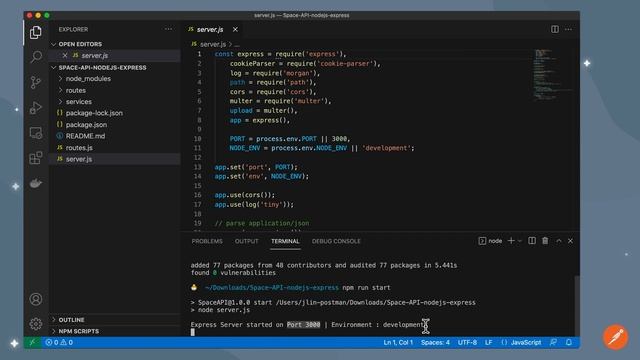Kill terminal with trash icon
The image size is (640, 360).
tap(545, 241)
